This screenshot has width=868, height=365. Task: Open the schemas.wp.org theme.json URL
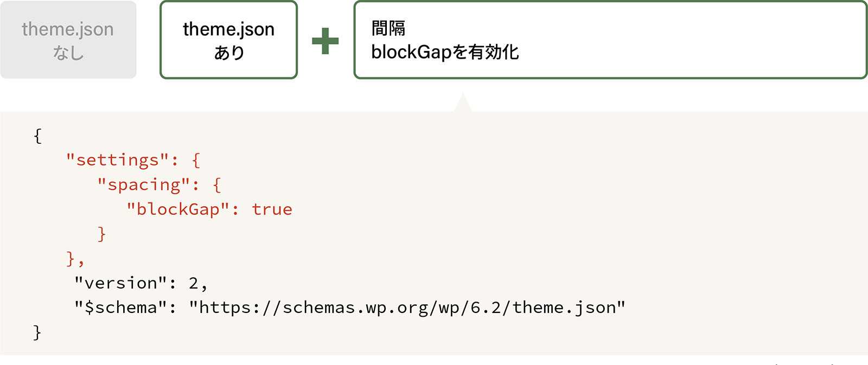[407, 308]
